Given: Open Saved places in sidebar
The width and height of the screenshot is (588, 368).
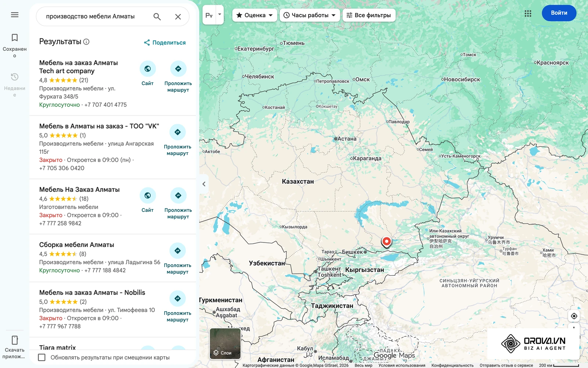Looking at the screenshot, I should click(x=15, y=45).
